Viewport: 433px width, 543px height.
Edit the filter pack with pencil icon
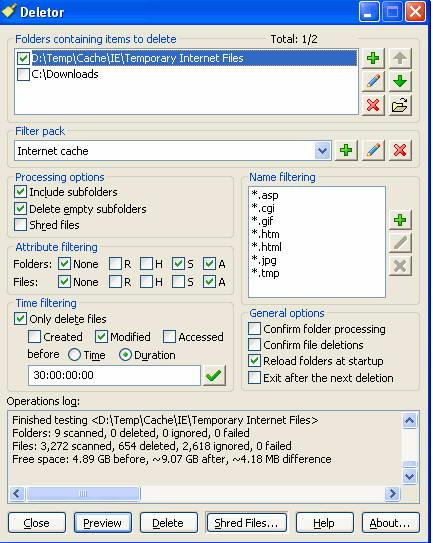pyautogui.click(x=373, y=150)
